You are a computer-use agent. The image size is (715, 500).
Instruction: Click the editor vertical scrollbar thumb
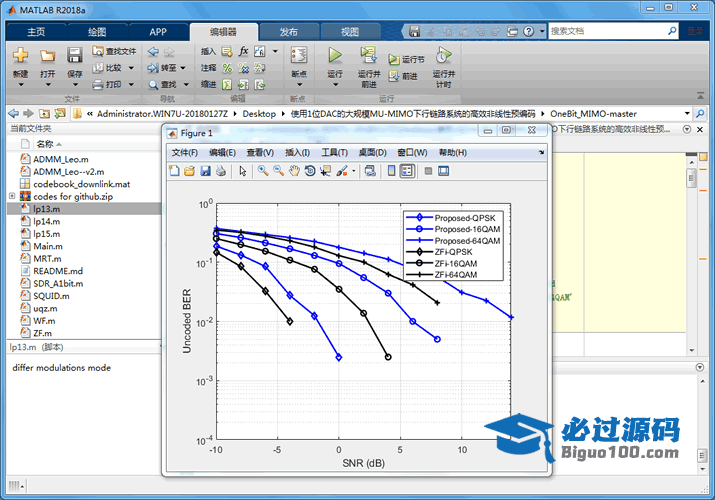pos(691,178)
